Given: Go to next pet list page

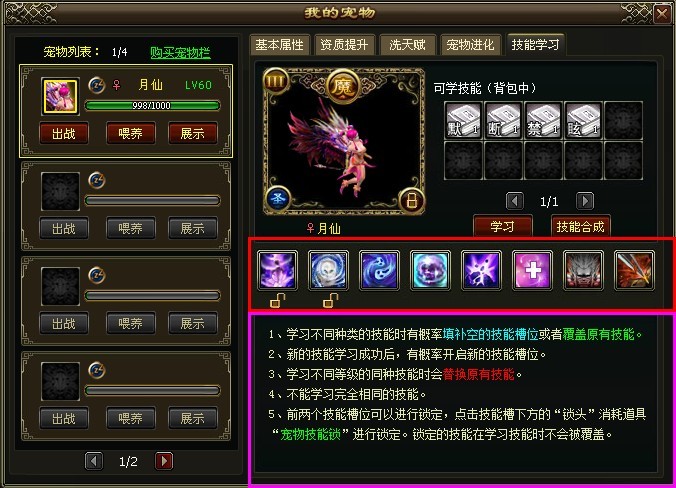Looking at the screenshot, I should click(164, 461).
